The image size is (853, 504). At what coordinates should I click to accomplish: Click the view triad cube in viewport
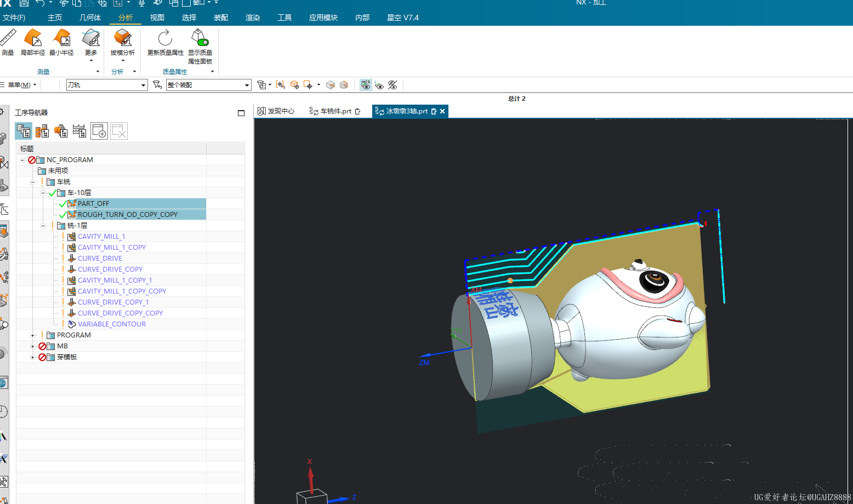(312, 497)
